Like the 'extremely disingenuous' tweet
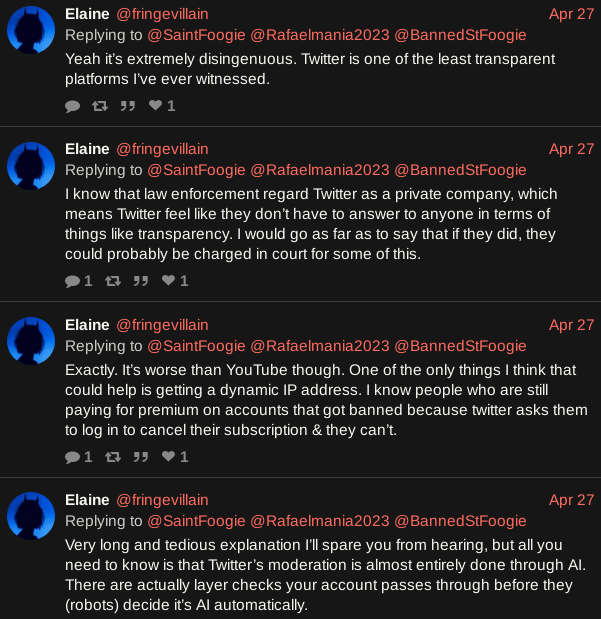The height and width of the screenshot is (619, 601). click(162, 105)
